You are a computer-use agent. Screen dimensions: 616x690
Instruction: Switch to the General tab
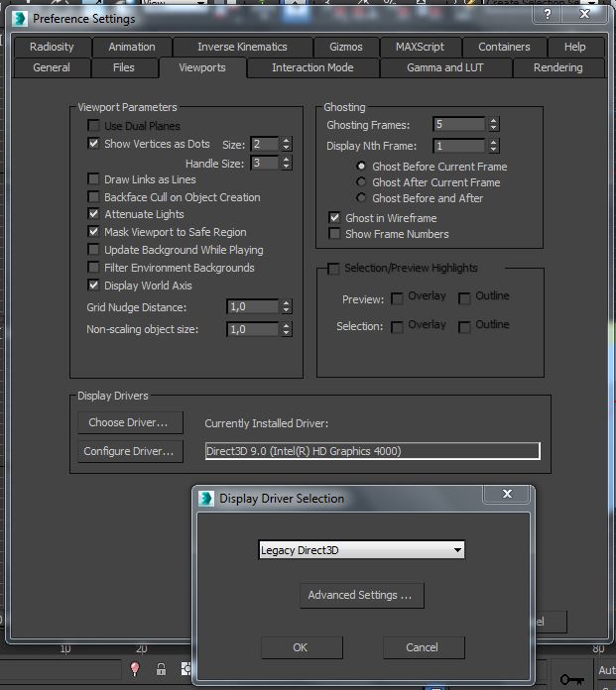coord(52,67)
